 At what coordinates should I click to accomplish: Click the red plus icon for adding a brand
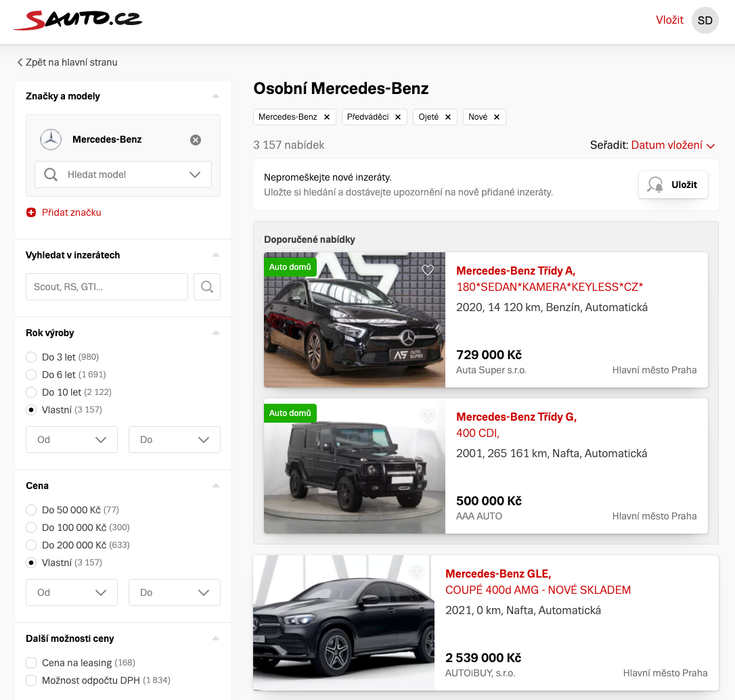point(31,213)
